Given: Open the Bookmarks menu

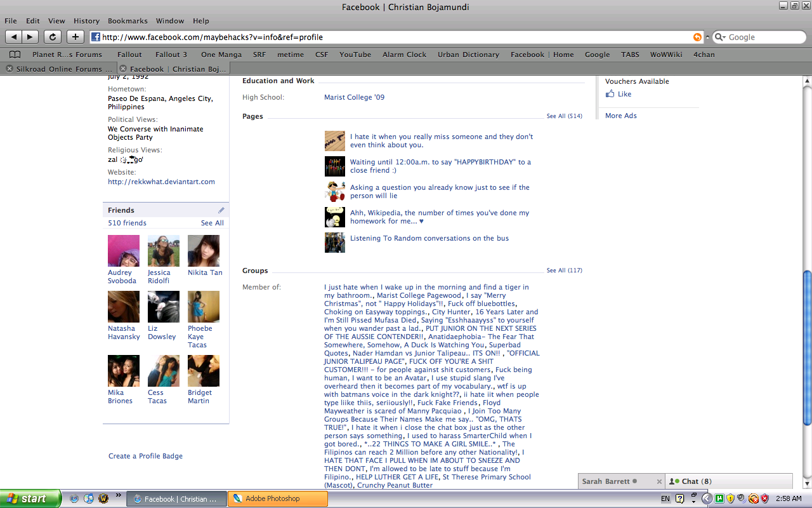Looking at the screenshot, I should (x=128, y=21).
